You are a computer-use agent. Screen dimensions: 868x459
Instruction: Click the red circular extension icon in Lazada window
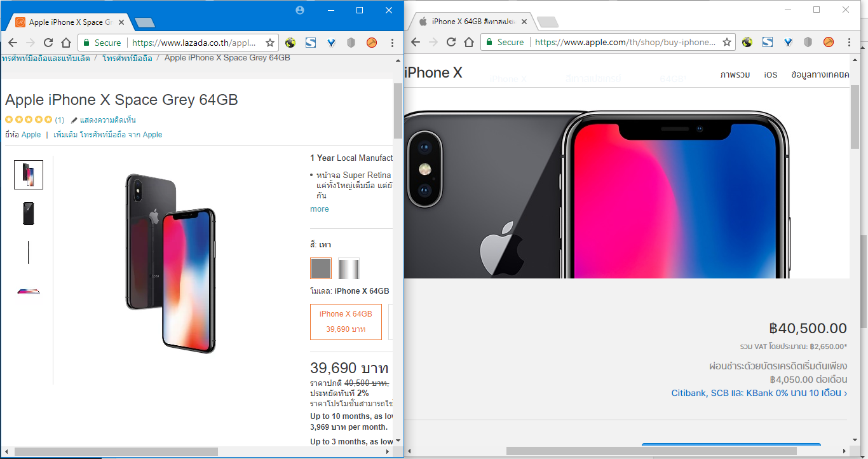click(x=372, y=43)
